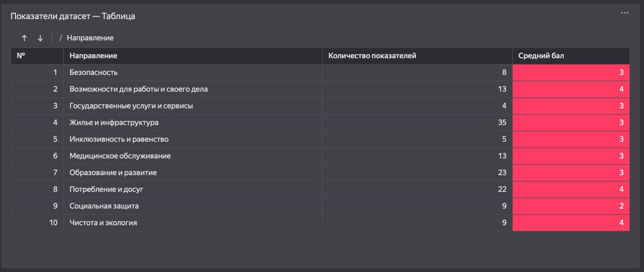Sort by Средний бал column header
This screenshot has width=644, height=272.
[571, 56]
